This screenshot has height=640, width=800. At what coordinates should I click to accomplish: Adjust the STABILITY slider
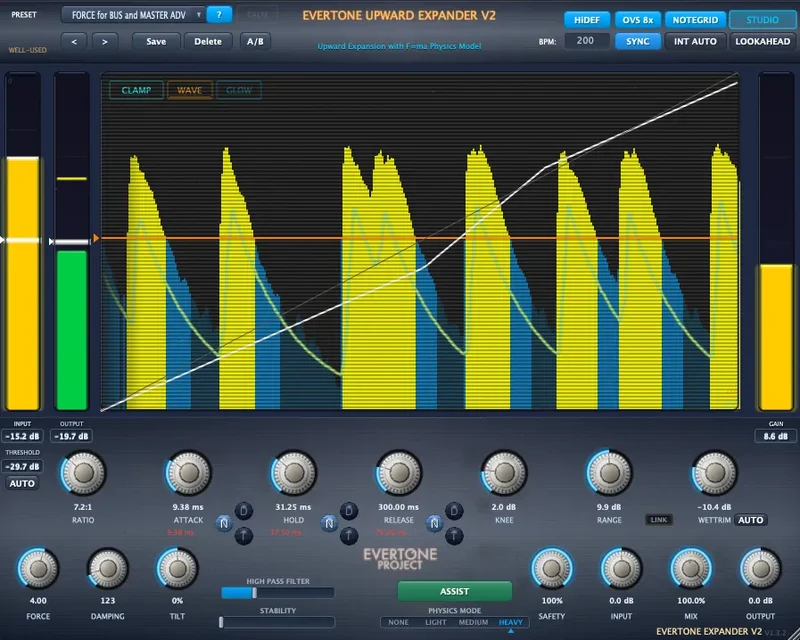pos(278,622)
